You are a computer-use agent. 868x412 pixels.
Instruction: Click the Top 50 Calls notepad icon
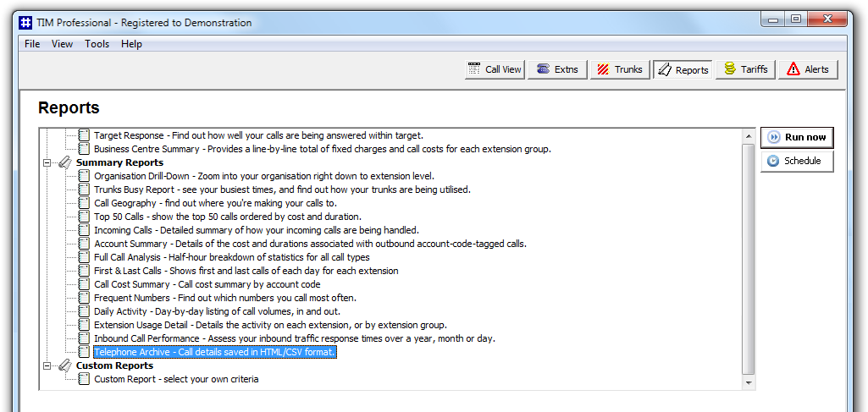tap(84, 217)
